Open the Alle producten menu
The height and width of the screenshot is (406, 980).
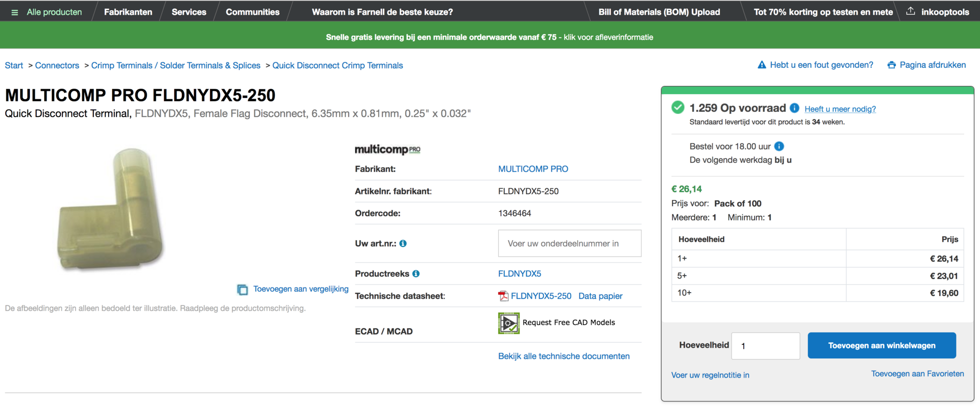(x=54, y=12)
